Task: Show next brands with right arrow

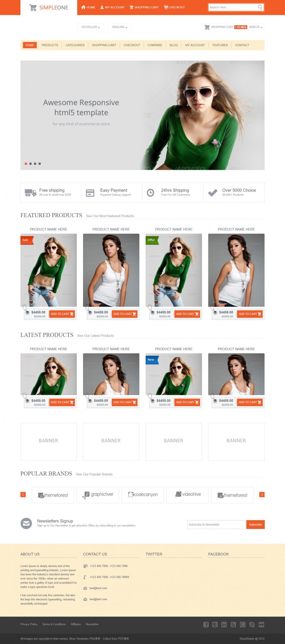Action: pos(262,495)
